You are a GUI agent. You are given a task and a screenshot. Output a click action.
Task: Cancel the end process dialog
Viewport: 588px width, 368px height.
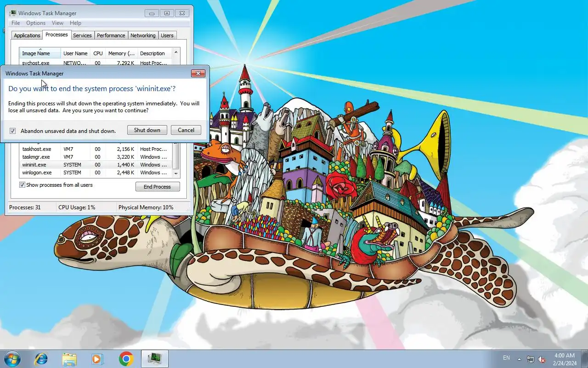[186, 130]
